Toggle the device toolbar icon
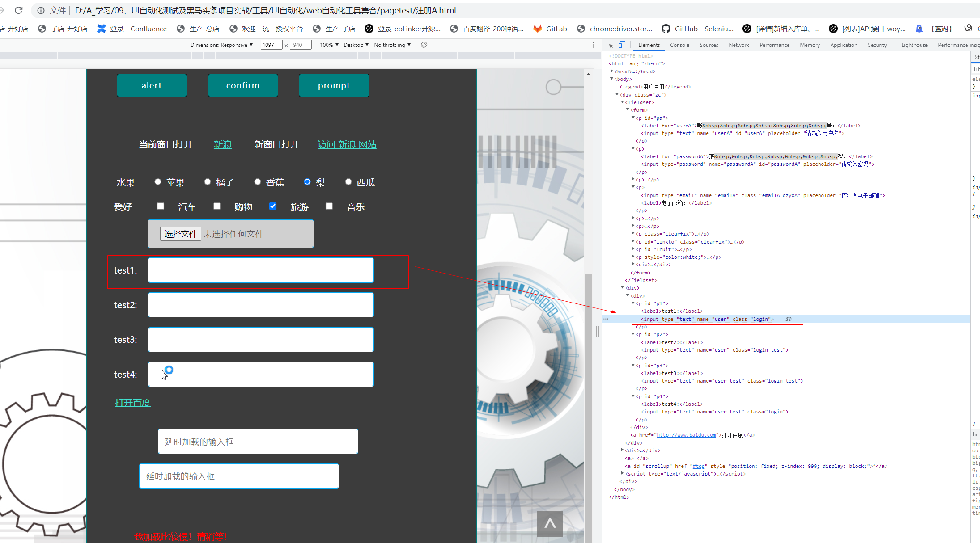980x543 pixels. (622, 45)
